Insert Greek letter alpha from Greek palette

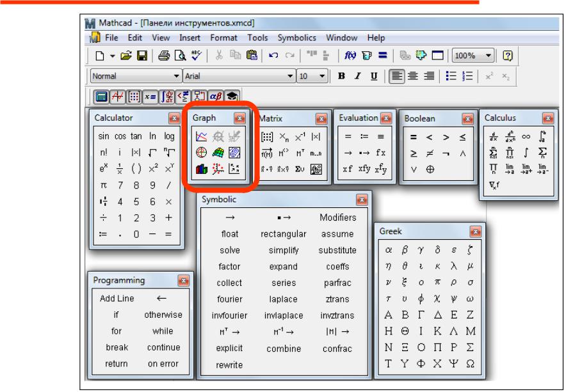[x=389, y=249]
